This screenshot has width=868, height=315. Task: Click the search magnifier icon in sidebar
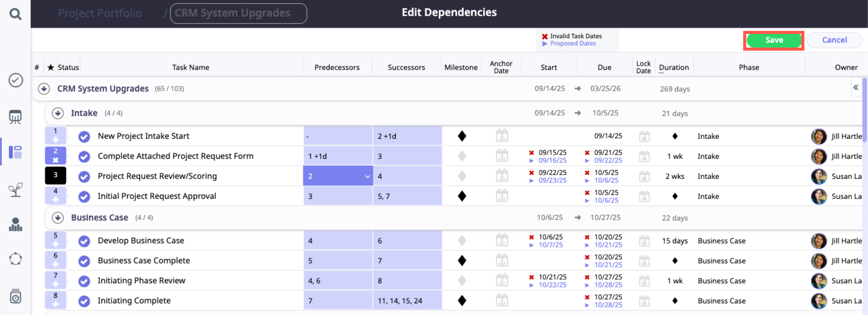click(15, 14)
